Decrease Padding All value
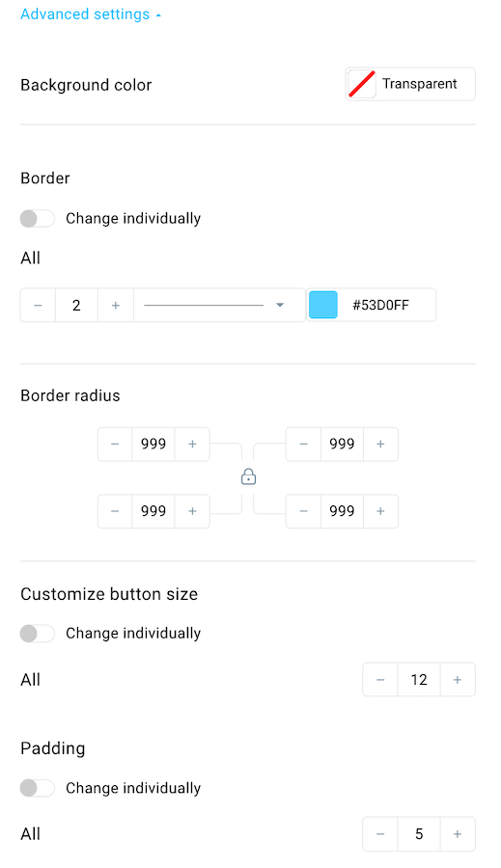 [x=380, y=833]
